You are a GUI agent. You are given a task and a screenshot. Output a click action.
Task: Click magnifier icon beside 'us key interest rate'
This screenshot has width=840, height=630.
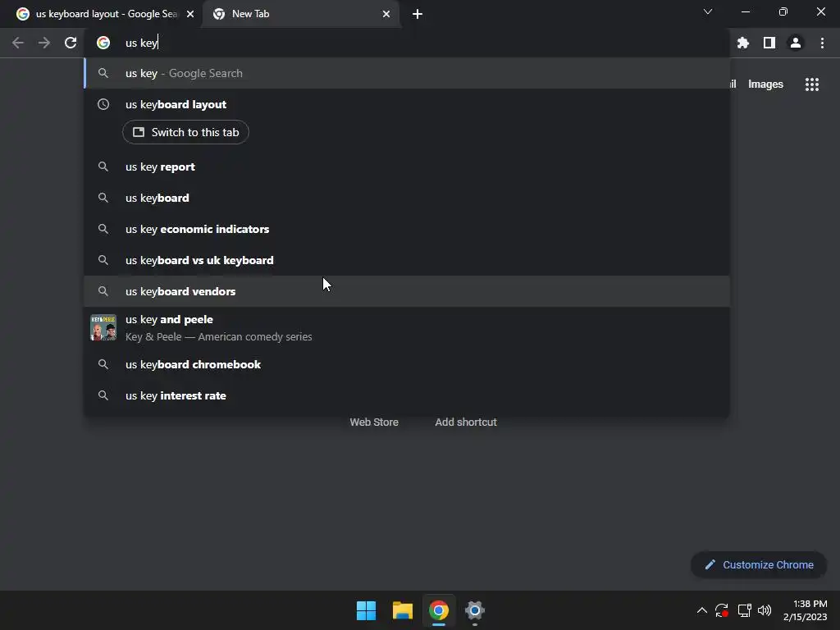pos(103,395)
